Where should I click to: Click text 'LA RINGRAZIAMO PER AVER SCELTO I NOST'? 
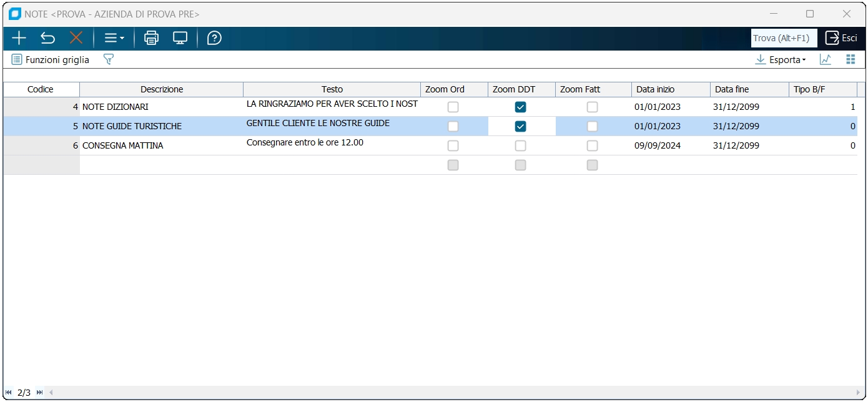pos(332,104)
